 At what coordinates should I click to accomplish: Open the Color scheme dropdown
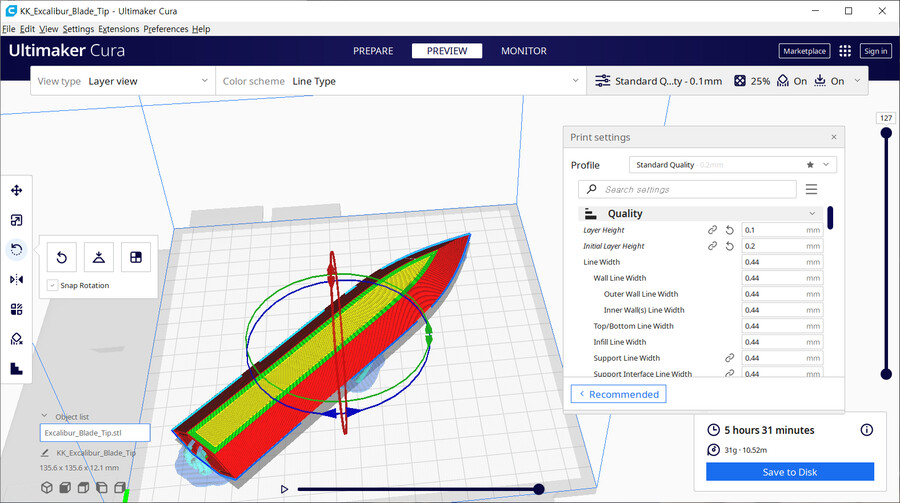[x=400, y=81]
